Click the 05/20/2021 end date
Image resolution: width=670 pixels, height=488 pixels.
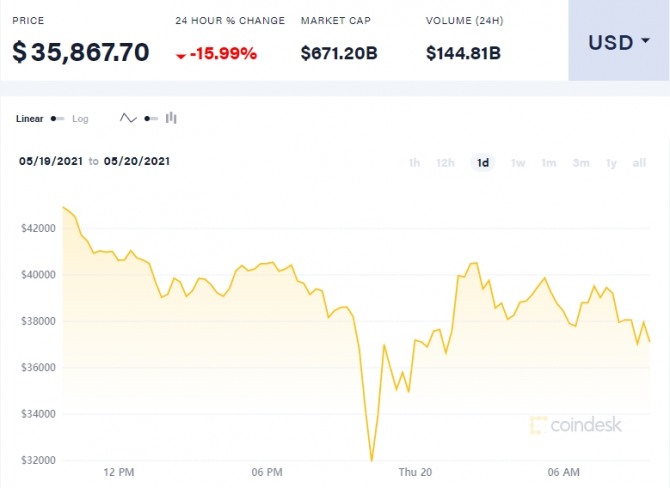click(x=138, y=161)
